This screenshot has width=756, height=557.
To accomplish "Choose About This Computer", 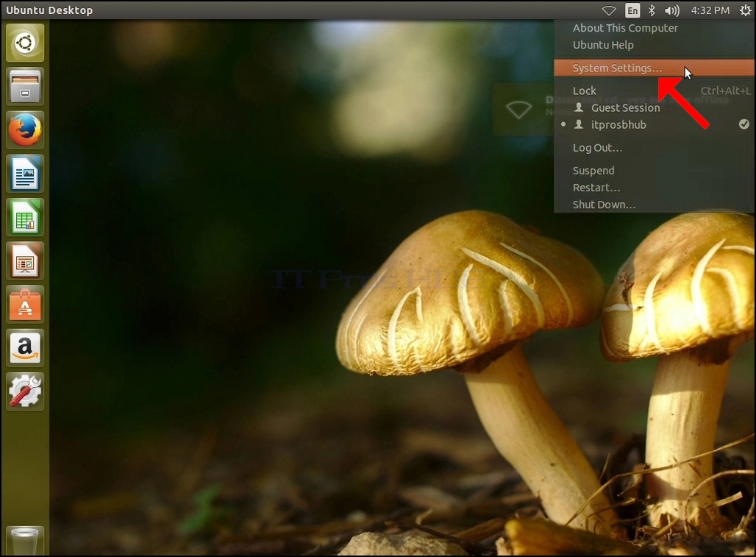I will [655, 28].
